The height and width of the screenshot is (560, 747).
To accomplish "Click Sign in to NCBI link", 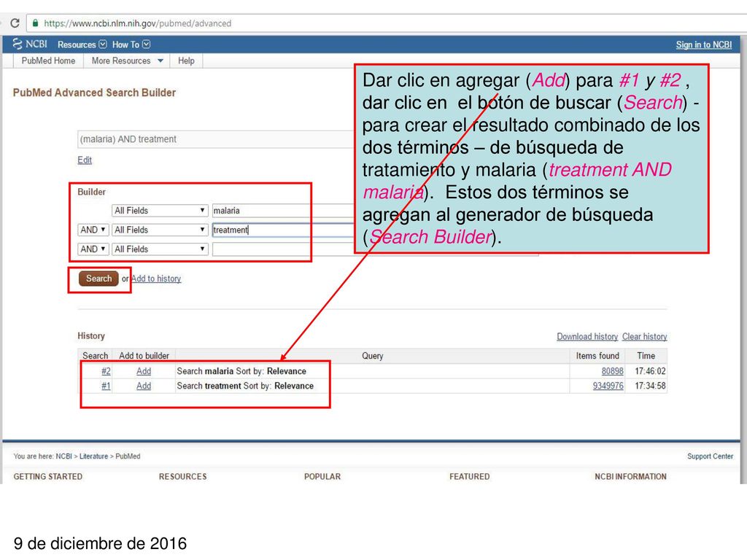I will point(704,44).
